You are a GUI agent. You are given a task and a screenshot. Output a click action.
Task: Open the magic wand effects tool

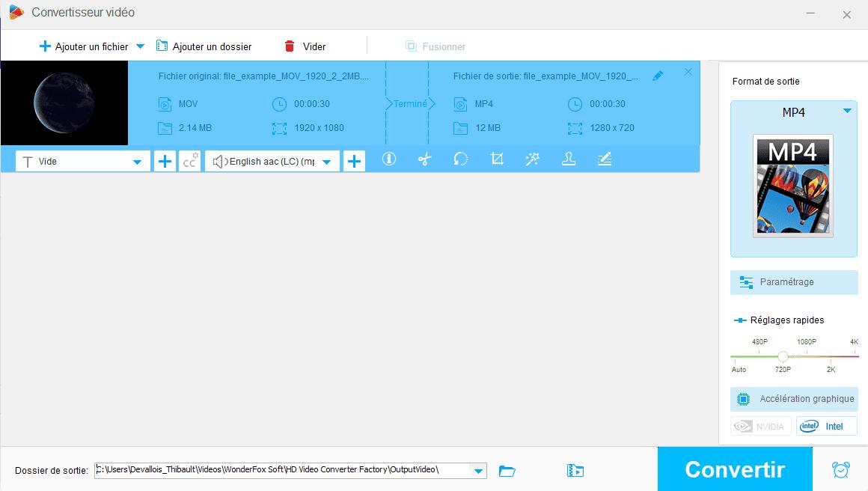click(533, 159)
